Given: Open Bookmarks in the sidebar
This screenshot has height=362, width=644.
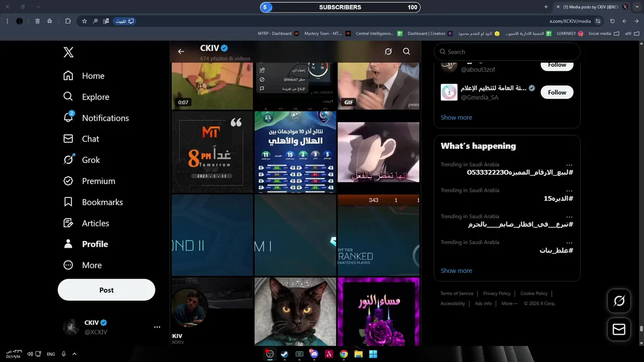Looking at the screenshot, I should 93,202.
